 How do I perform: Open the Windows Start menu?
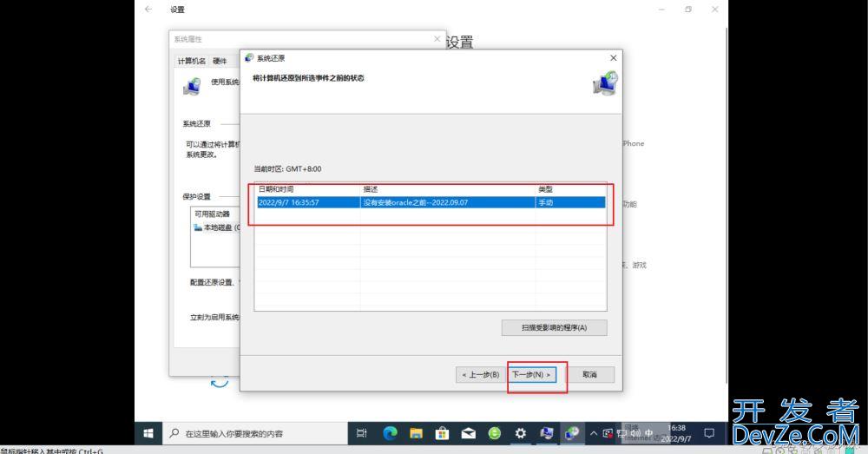pyautogui.click(x=148, y=433)
